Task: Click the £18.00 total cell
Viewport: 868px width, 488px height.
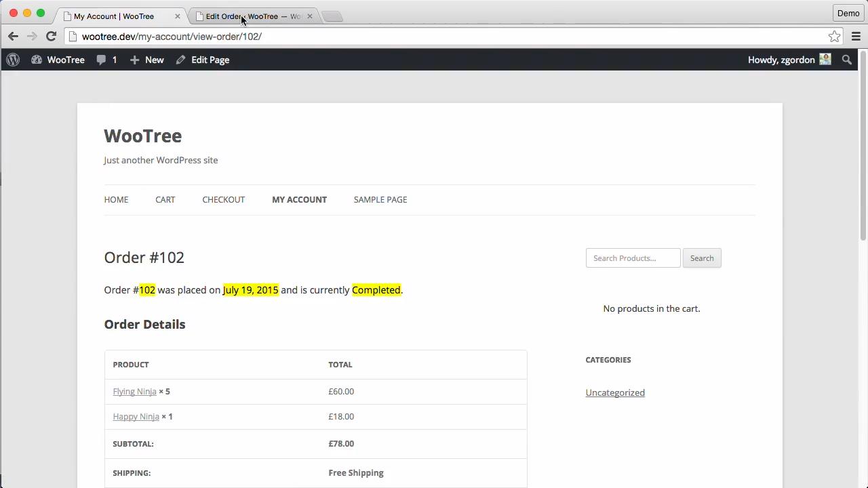Action: pos(341,416)
